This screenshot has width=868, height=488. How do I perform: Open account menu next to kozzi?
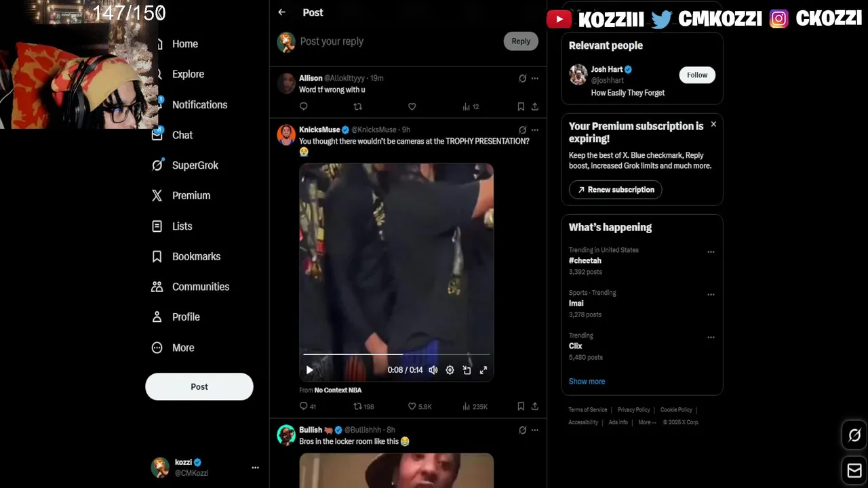click(255, 468)
